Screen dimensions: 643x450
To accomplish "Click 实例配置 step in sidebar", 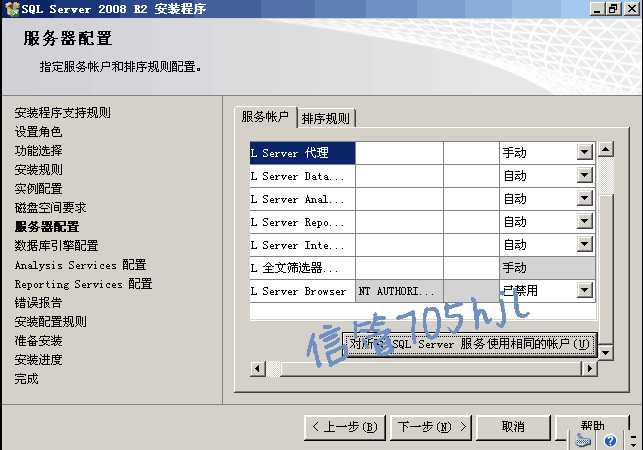I will point(38,188).
